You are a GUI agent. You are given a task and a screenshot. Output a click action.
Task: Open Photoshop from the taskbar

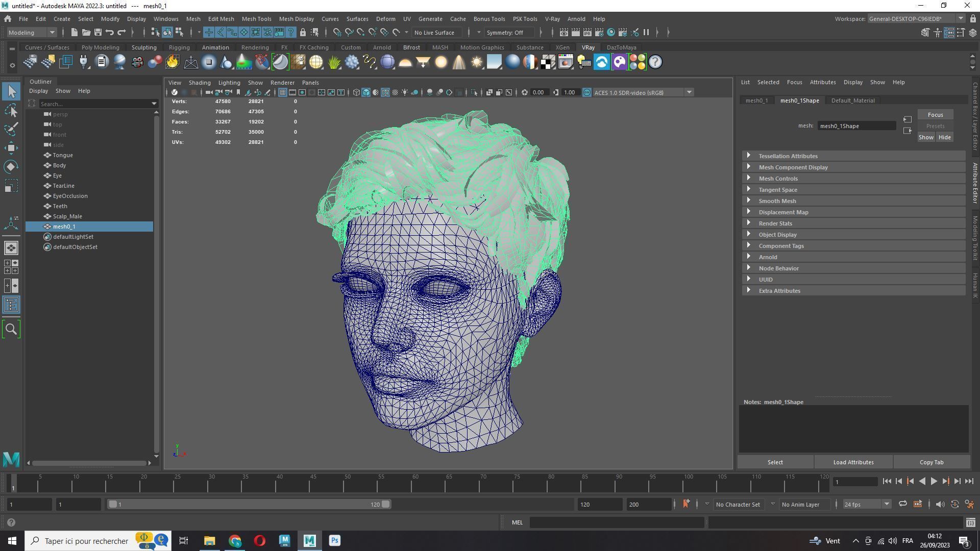(335, 541)
